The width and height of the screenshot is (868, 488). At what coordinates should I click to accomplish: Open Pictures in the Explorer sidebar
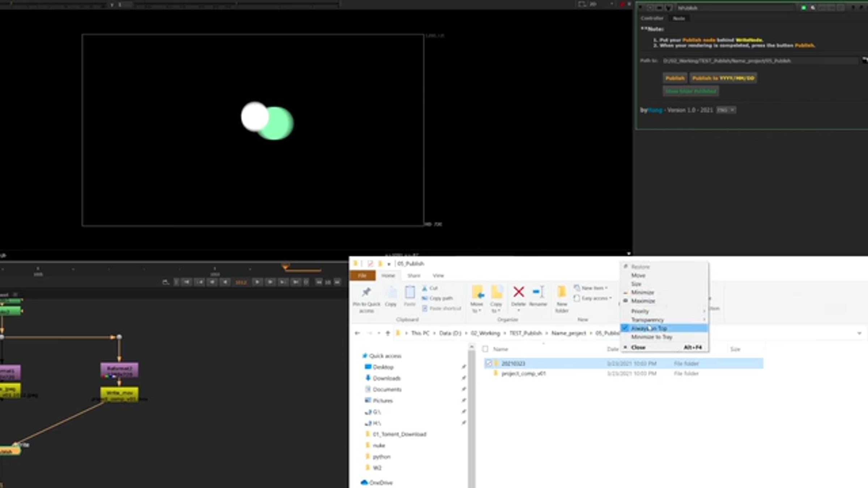379,401
